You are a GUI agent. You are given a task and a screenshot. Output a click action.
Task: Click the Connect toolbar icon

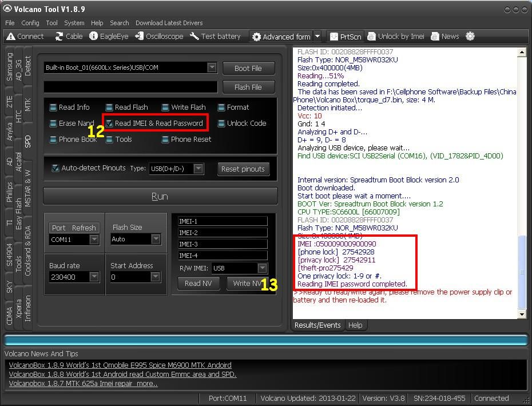11,37
